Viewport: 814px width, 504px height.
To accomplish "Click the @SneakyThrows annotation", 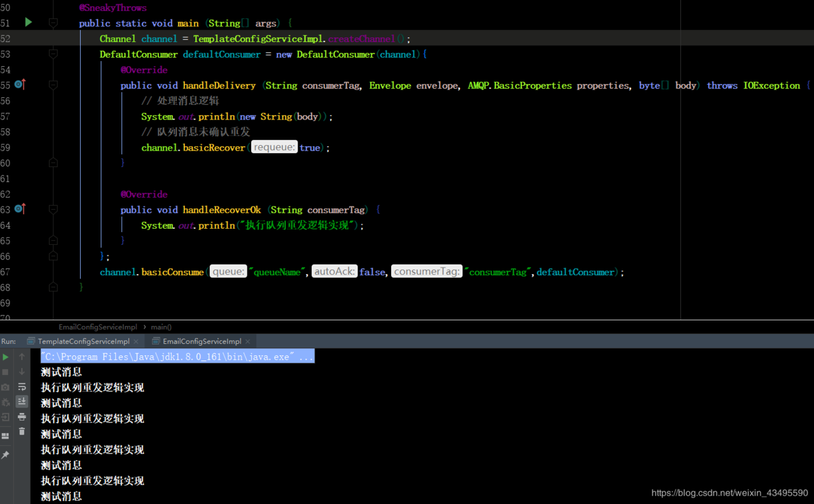I will (113, 8).
